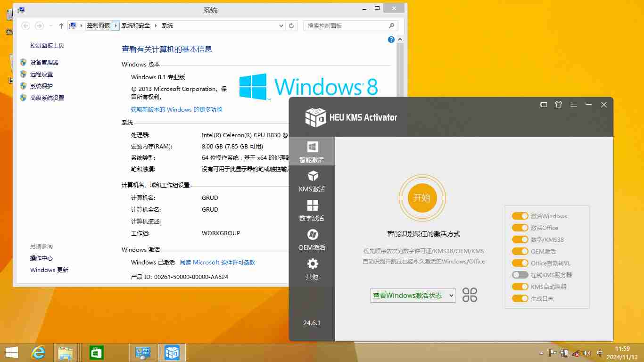Image resolution: width=644 pixels, height=362 pixels.
Task: Expand the 控制面板 breadcrumb arrow
Action: click(x=116, y=25)
